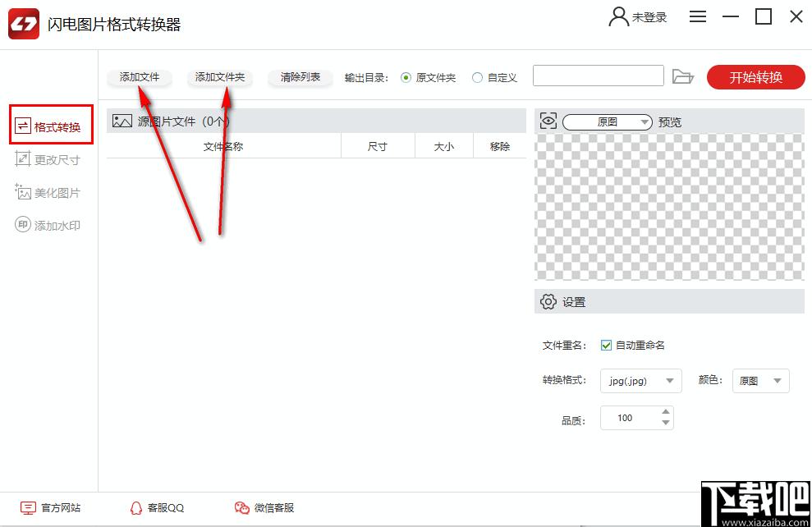Contact customer service QQ
This screenshot has height=527, width=812.
(156, 508)
